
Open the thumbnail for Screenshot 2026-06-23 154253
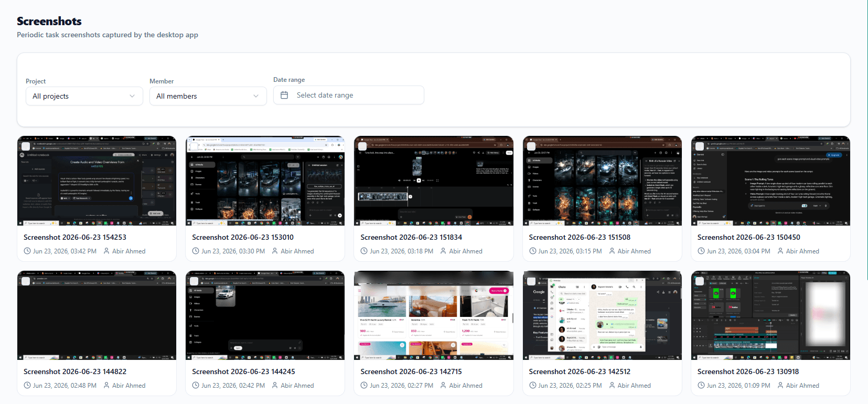(x=97, y=181)
